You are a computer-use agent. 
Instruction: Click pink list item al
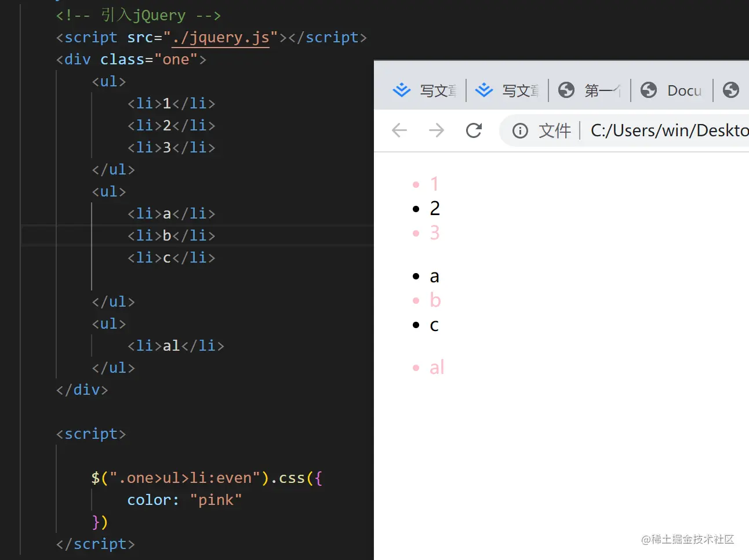[437, 368]
